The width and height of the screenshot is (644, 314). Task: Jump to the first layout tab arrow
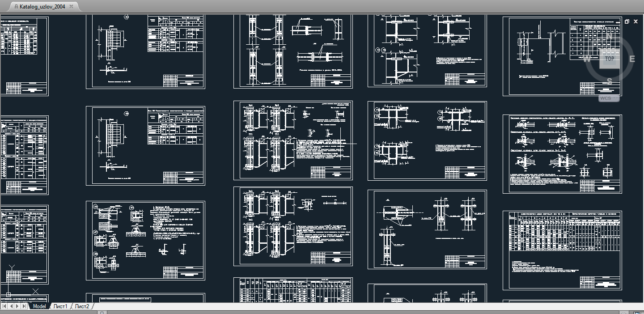tap(5, 306)
